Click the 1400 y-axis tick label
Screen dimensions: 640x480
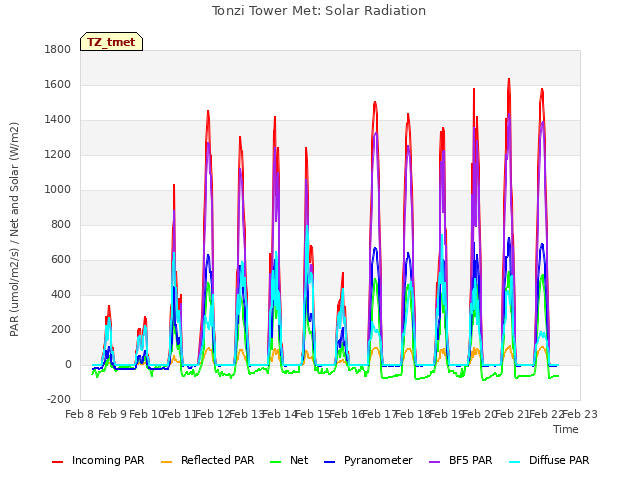click(x=58, y=120)
